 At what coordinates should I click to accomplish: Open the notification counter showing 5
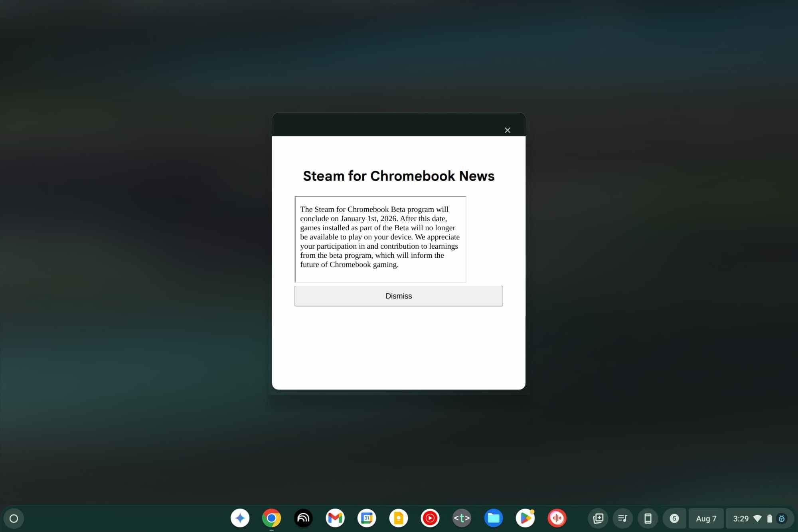pyautogui.click(x=675, y=518)
